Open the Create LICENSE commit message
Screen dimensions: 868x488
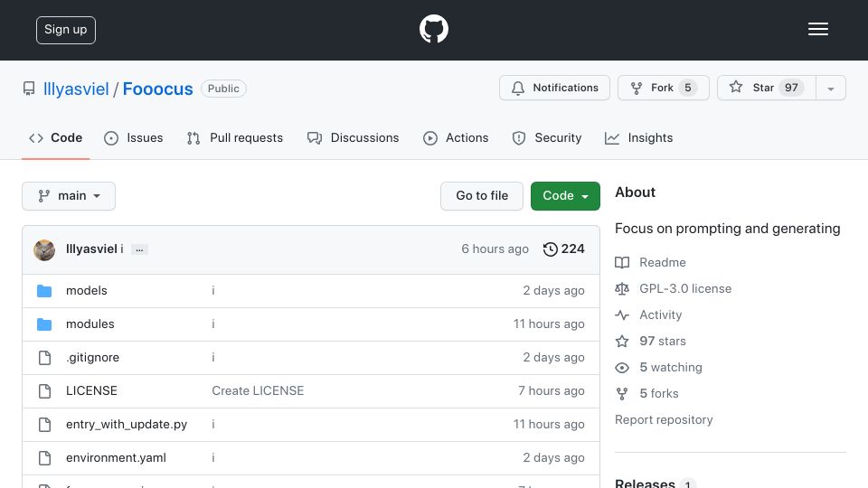tap(258, 390)
